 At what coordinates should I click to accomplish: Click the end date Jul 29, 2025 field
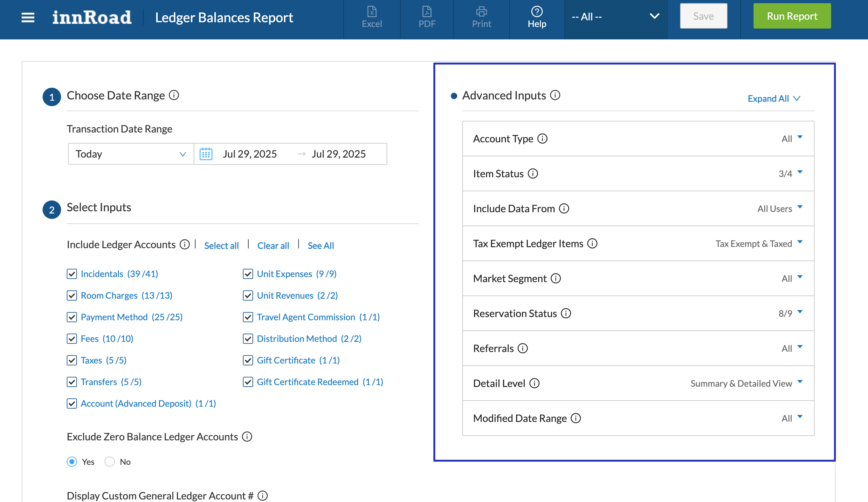(339, 154)
